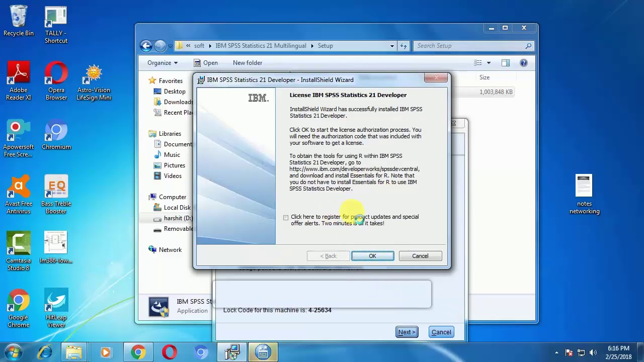Open Music library in navigation pane
644x362 pixels.
[167, 155]
